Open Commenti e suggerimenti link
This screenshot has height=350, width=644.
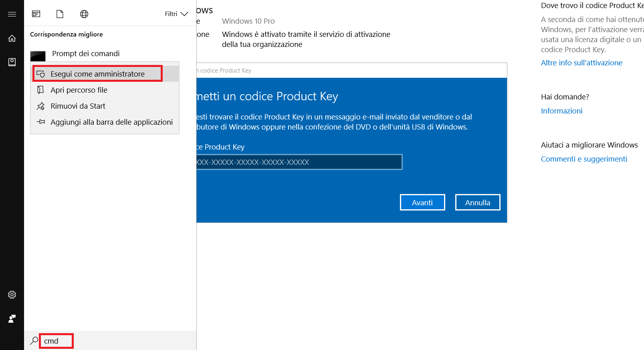pos(584,159)
